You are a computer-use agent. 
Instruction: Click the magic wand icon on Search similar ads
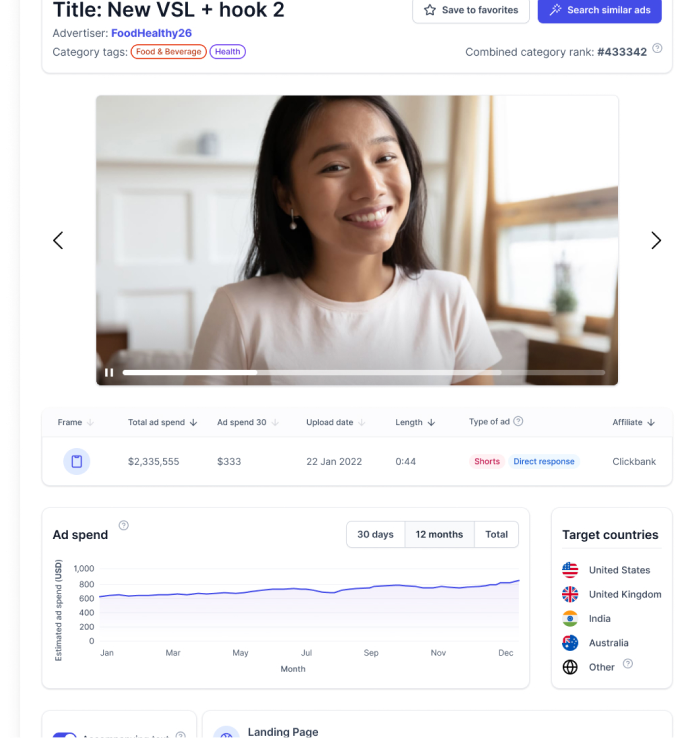(x=555, y=10)
